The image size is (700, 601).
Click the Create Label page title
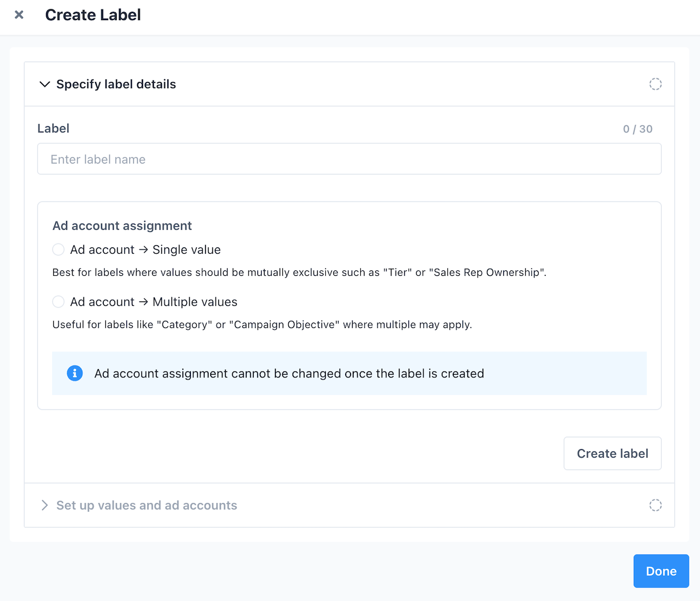click(93, 15)
